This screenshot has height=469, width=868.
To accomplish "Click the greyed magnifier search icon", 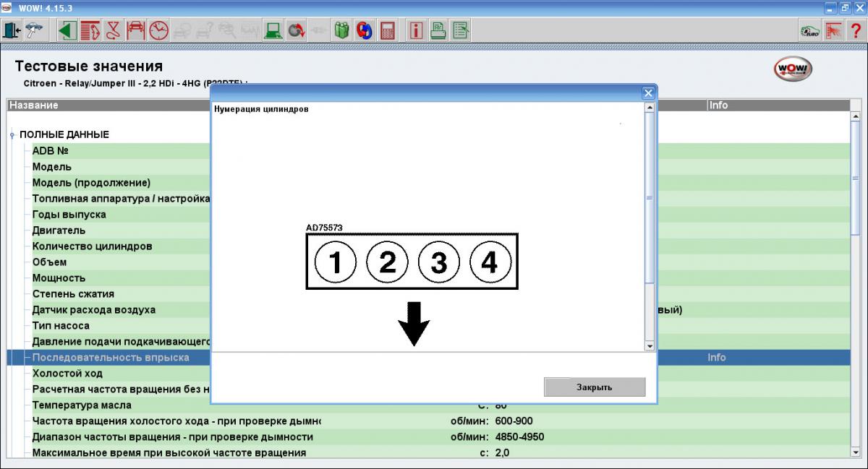I will [x=226, y=30].
